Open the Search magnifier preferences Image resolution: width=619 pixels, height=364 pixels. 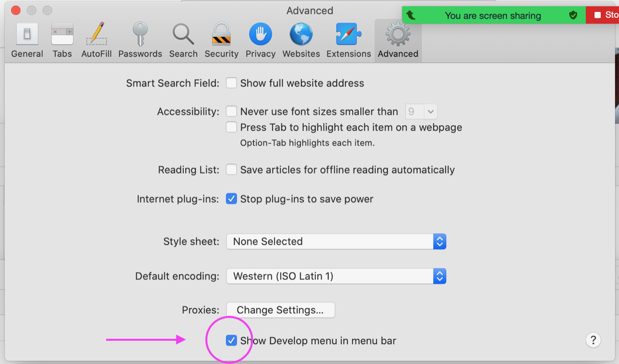[x=183, y=41]
